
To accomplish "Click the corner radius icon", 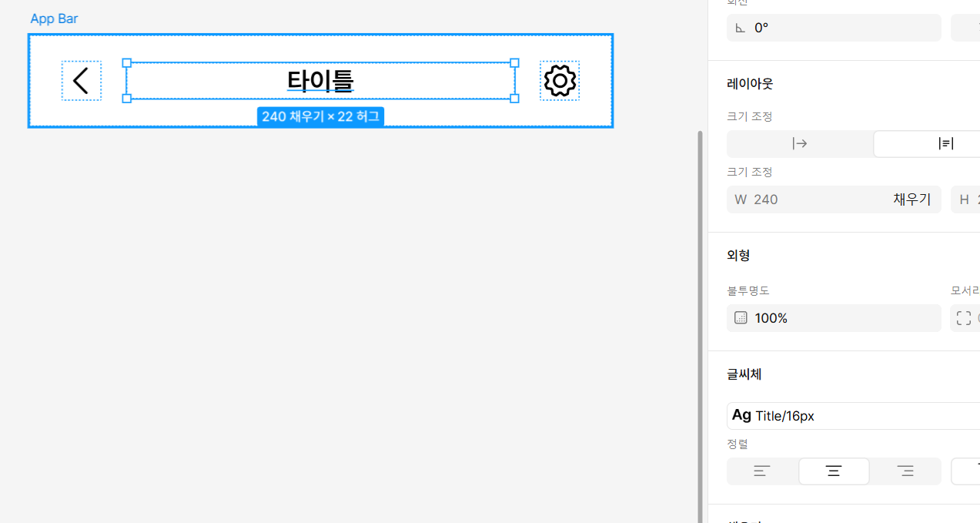I will [x=964, y=318].
